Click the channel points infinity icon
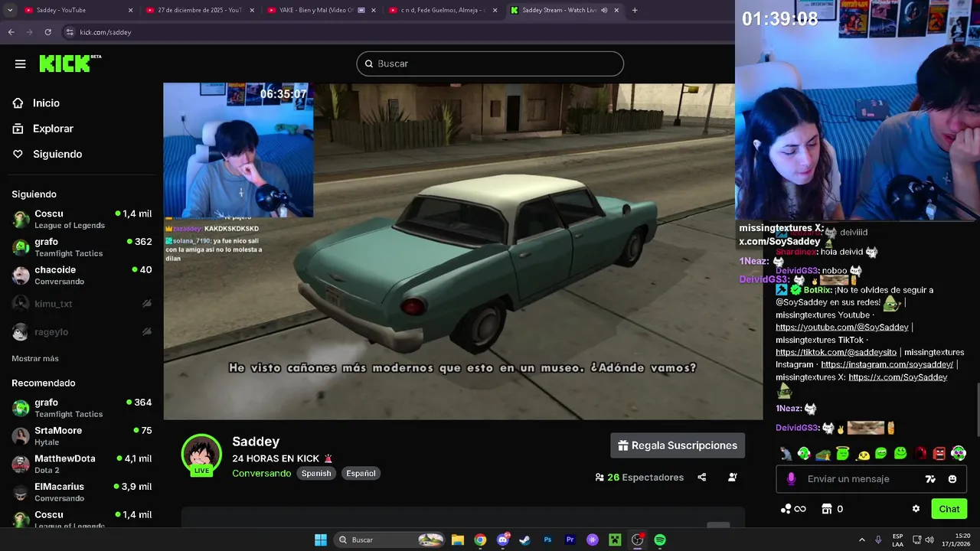Viewport: 980px width, 551px height. 793,509
